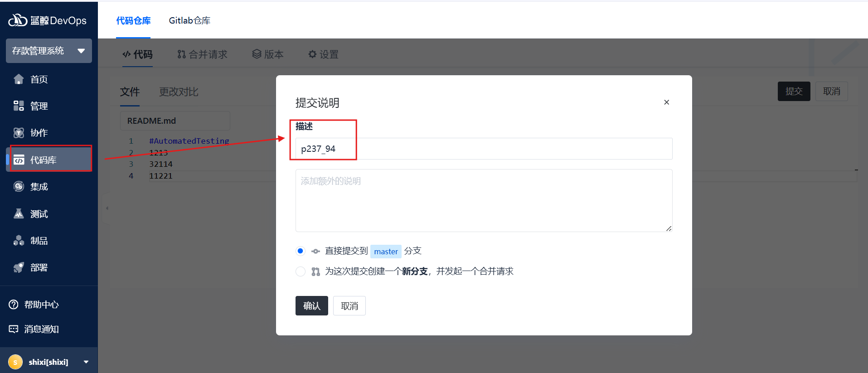This screenshot has width=868, height=373.
Task: Select radio for direct commit to master
Action: [x=300, y=251]
